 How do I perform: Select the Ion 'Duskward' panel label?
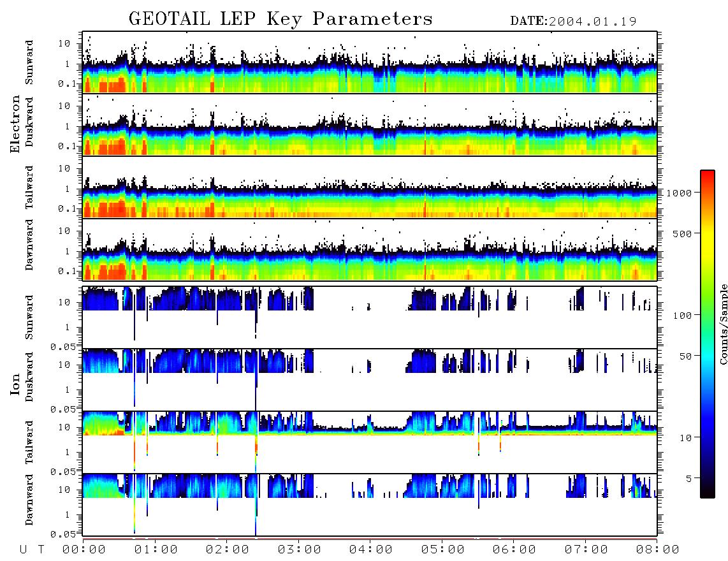[x=29, y=377]
